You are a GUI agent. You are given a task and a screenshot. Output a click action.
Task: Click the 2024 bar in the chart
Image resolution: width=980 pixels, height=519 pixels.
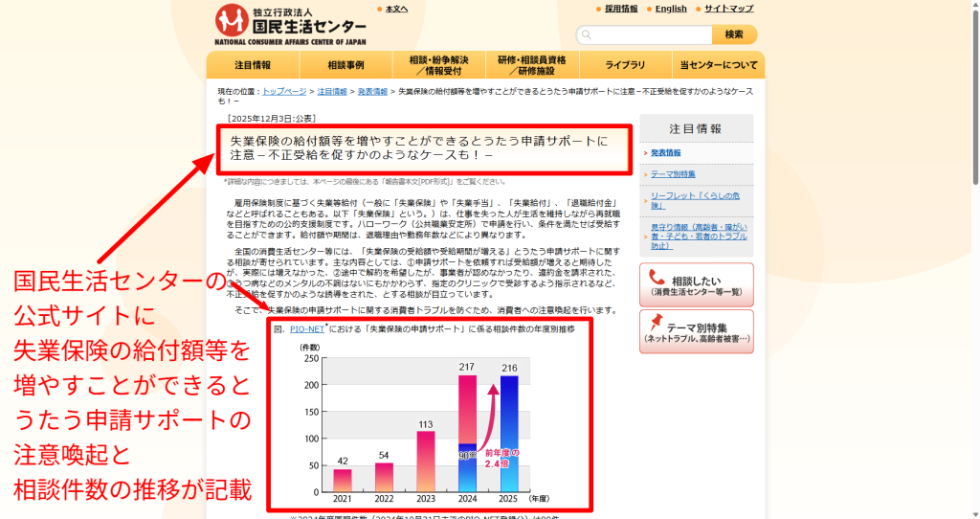467,434
